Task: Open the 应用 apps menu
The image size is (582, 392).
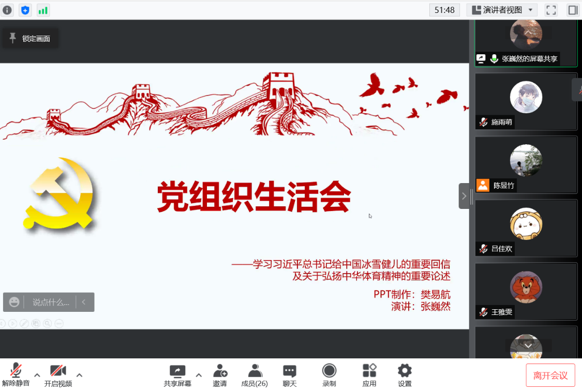Action: (369, 375)
